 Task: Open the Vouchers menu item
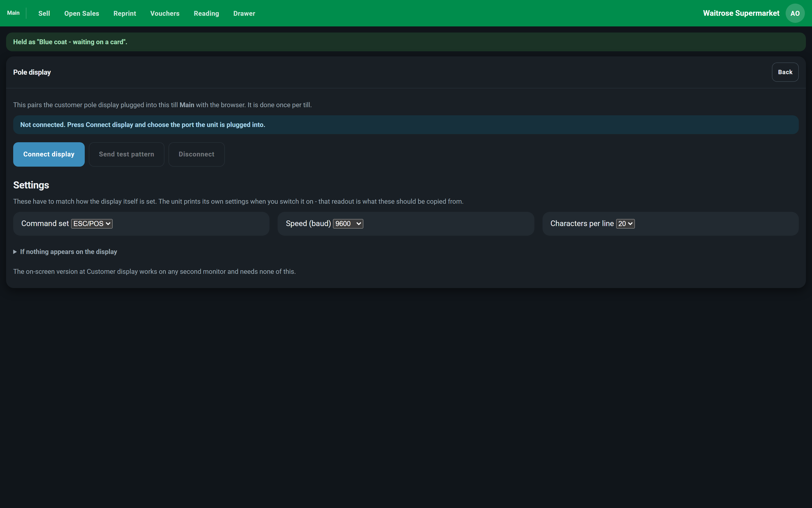165,13
